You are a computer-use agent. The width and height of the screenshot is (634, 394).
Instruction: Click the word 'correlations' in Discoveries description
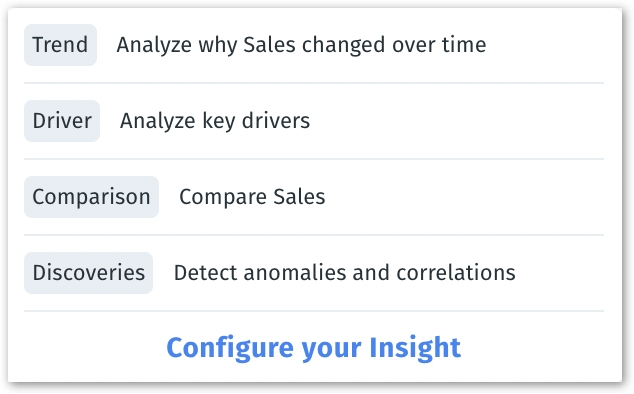[x=456, y=273]
